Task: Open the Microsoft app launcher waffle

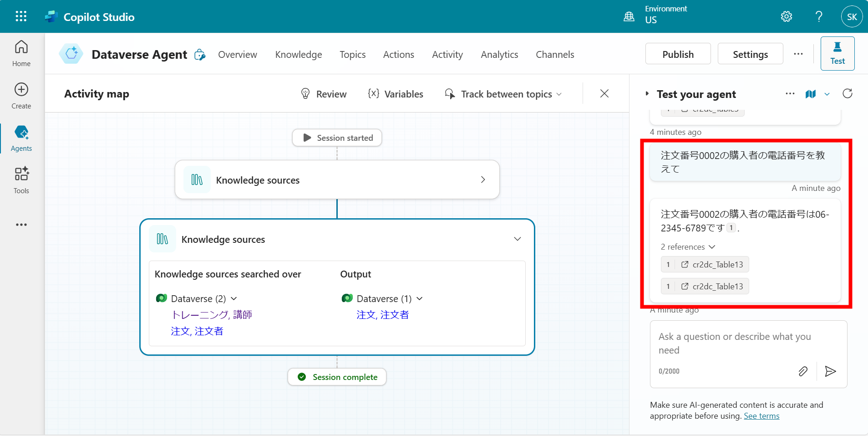Action: [21, 16]
